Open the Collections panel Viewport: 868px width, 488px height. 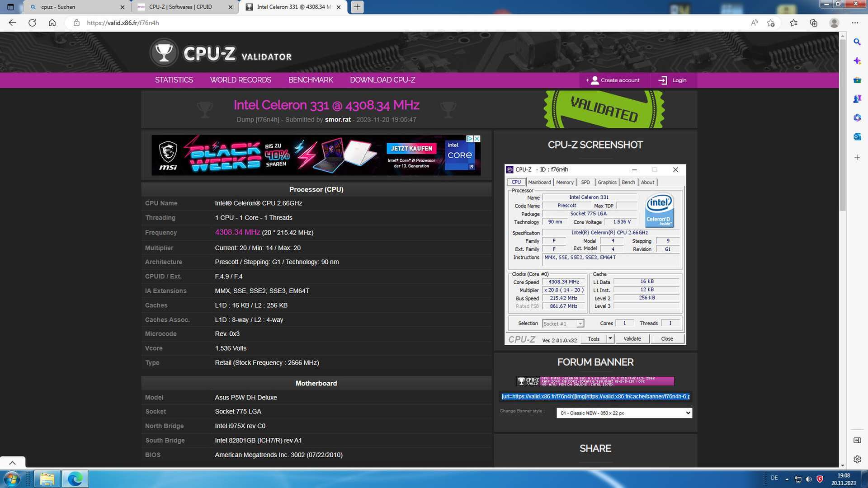tap(813, 23)
